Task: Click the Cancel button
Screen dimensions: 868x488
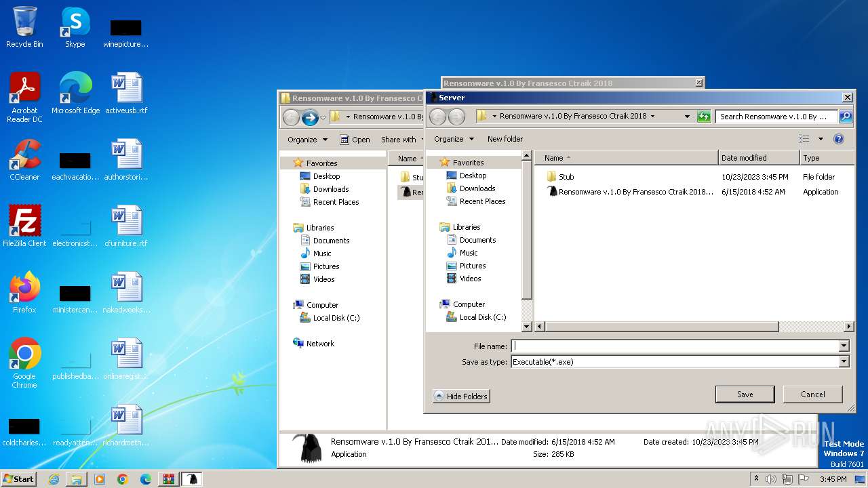Action: pos(812,394)
